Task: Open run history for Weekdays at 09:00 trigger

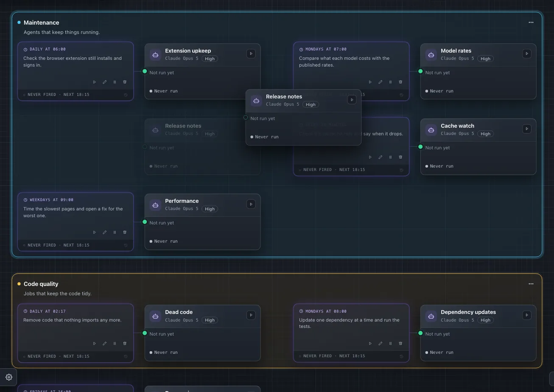Action: (x=126, y=245)
